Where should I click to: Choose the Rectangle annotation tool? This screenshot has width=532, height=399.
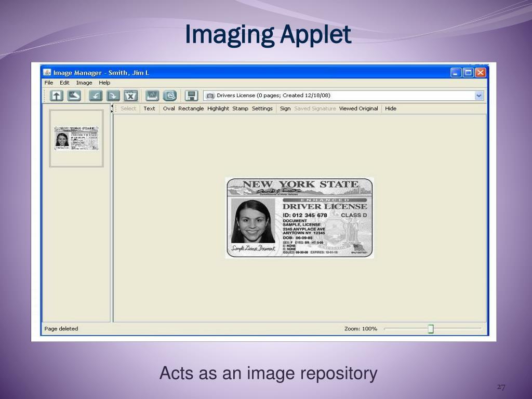coord(191,109)
